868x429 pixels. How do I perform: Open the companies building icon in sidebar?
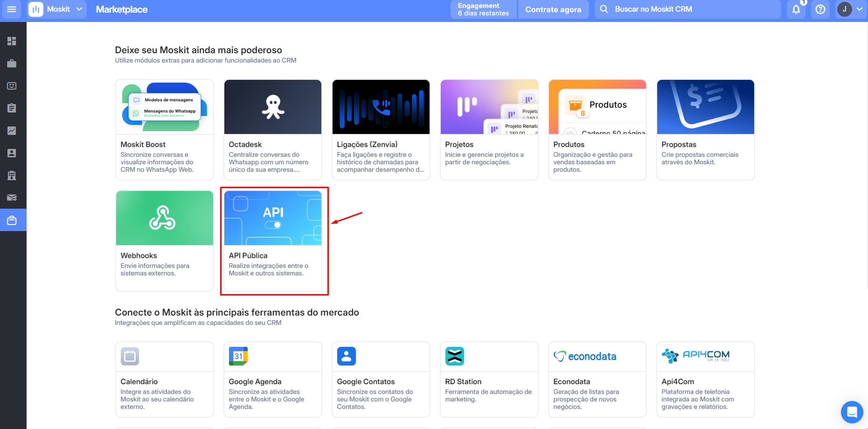(12, 176)
